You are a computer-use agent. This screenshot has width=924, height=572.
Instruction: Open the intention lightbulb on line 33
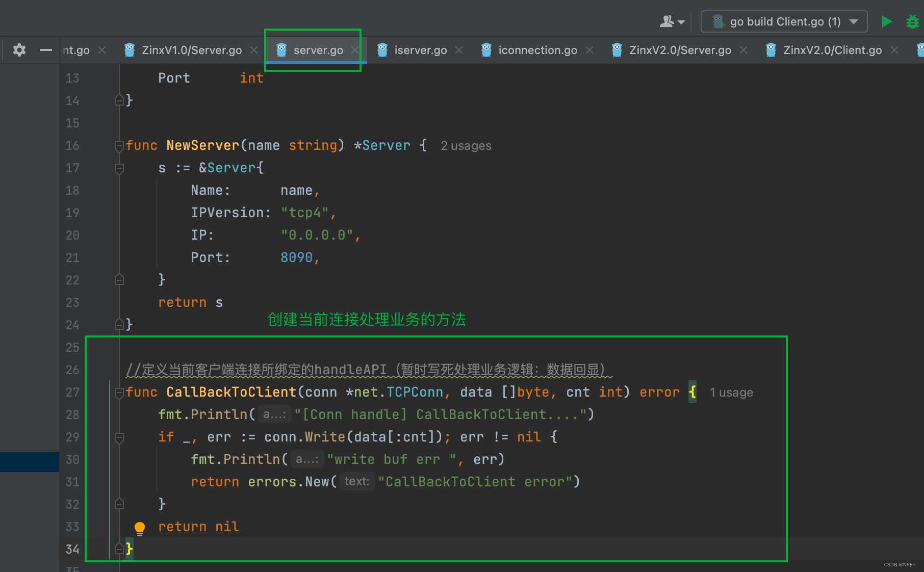[140, 528]
